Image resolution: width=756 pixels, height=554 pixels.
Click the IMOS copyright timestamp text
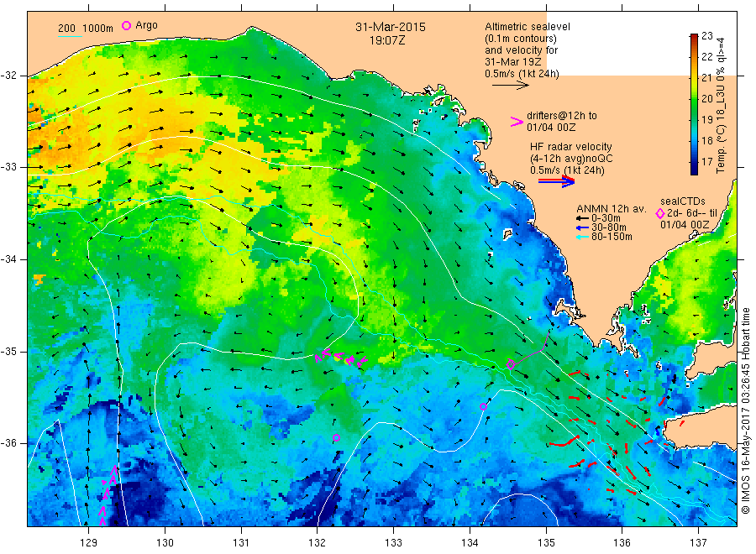pyautogui.click(x=746, y=412)
